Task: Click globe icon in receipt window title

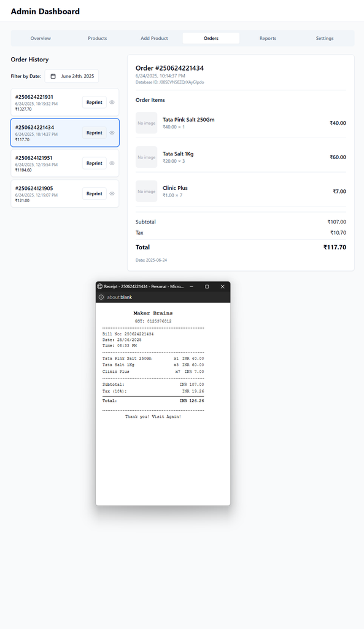Action: (x=100, y=286)
